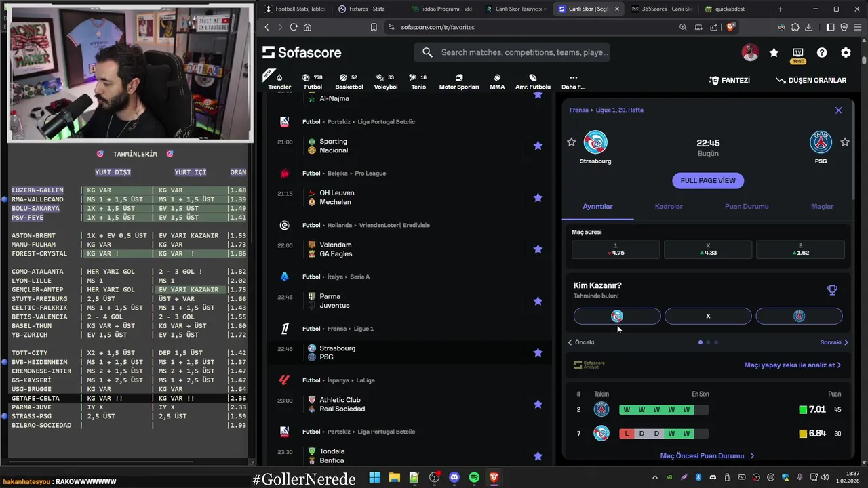Select the Ayrıntılar tab

597,206
